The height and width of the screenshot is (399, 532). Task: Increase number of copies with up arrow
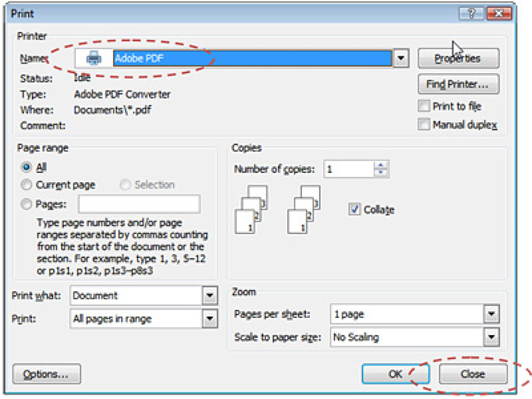point(381,165)
